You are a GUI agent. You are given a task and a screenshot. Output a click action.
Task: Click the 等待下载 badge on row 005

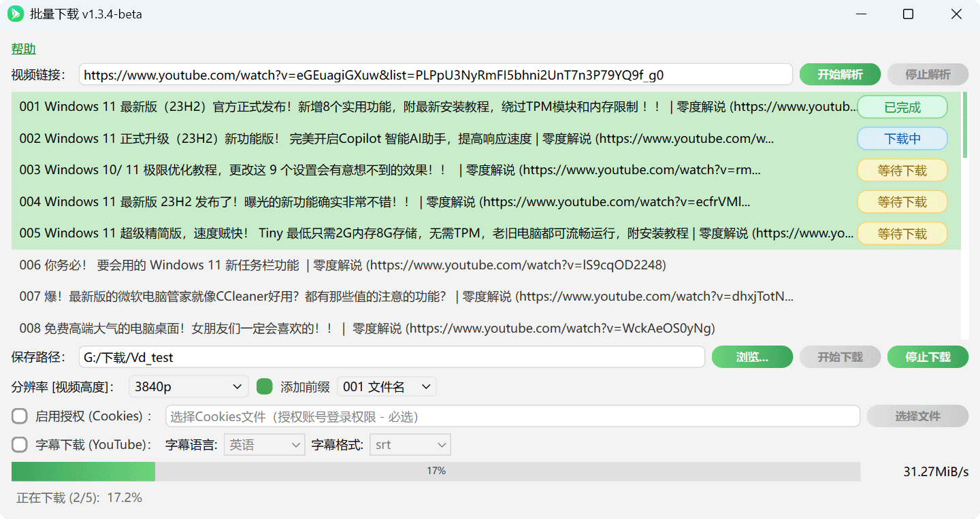pyautogui.click(x=902, y=234)
